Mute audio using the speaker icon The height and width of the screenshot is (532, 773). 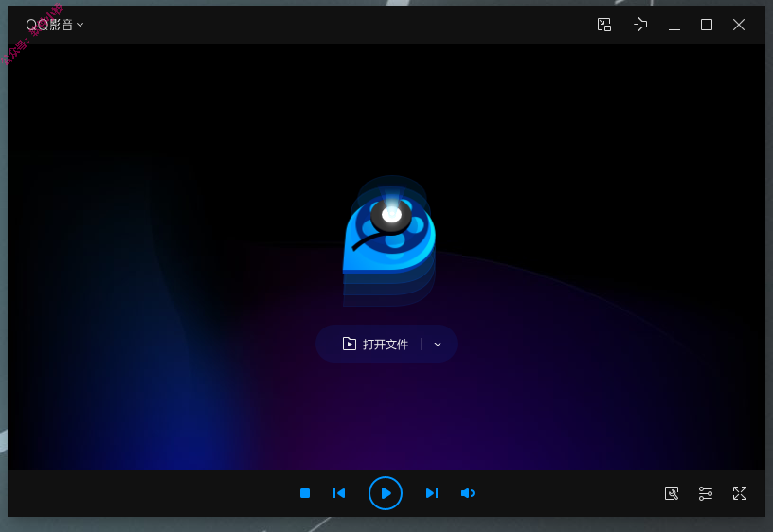[467, 493]
